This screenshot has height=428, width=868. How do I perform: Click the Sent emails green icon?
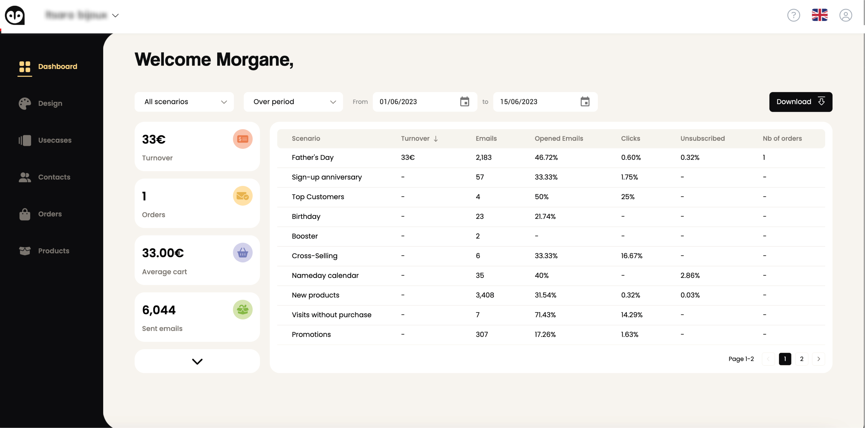(x=242, y=309)
